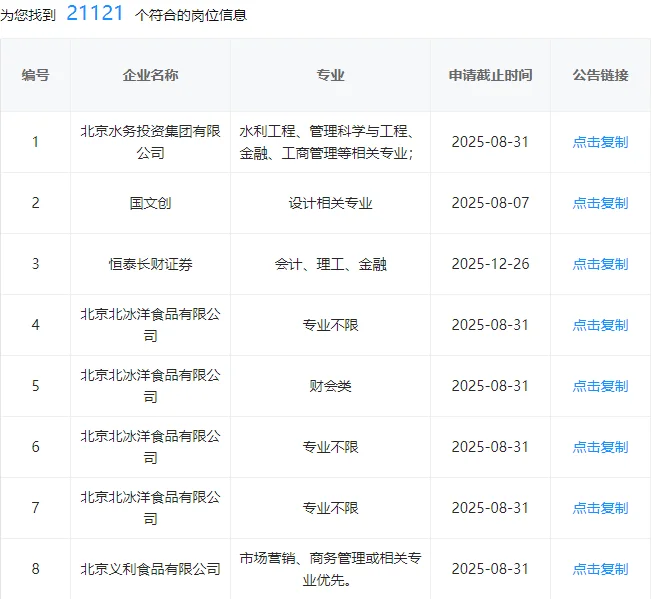651x599 pixels.
Task: Click 专业不限 in row 7
Action: 330,509
